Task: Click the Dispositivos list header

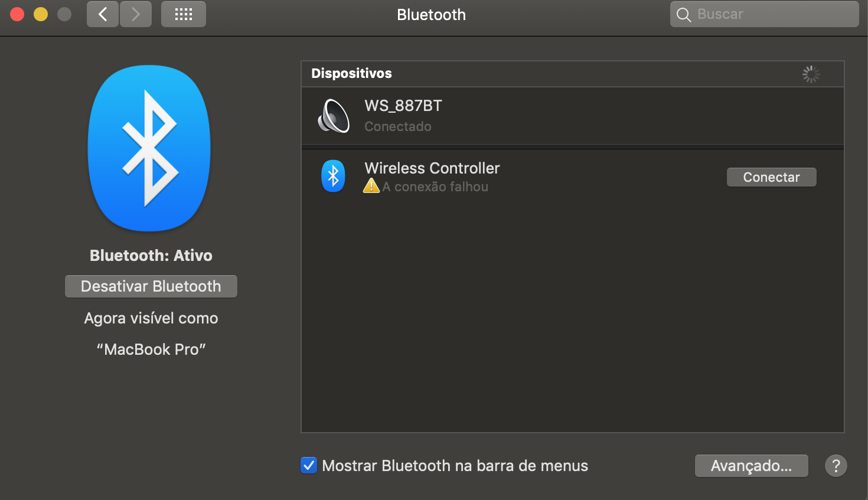Action: coord(351,73)
